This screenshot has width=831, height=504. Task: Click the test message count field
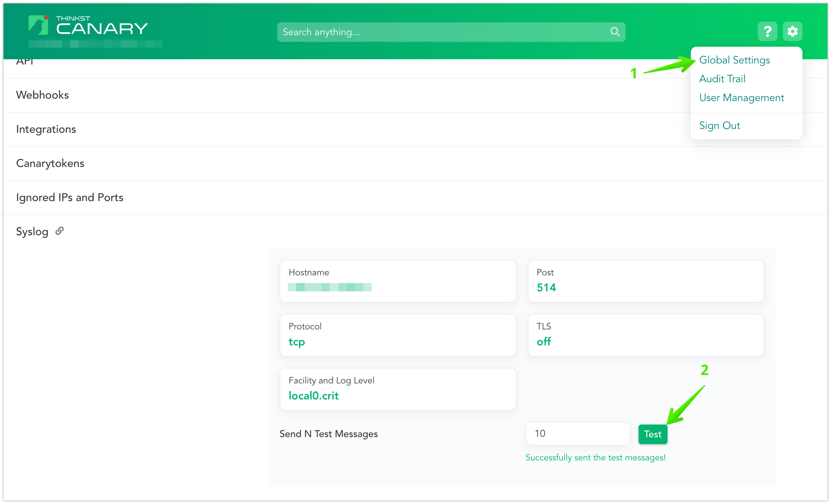(577, 434)
